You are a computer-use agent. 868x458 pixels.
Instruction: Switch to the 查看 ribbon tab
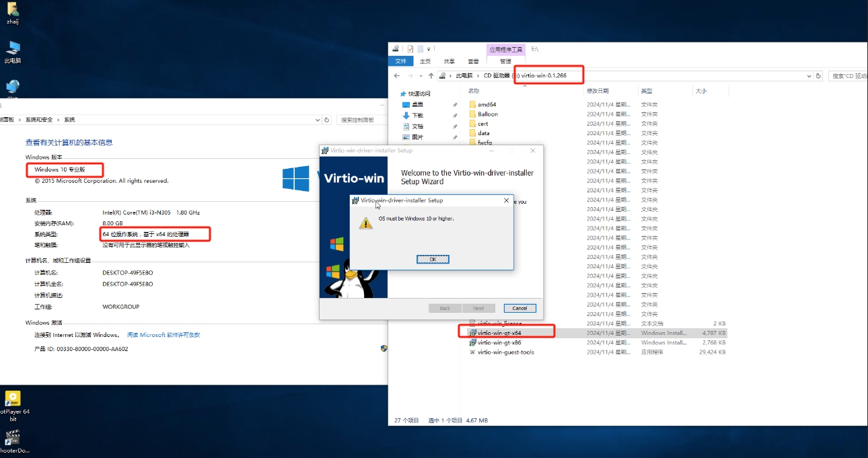[x=473, y=61]
